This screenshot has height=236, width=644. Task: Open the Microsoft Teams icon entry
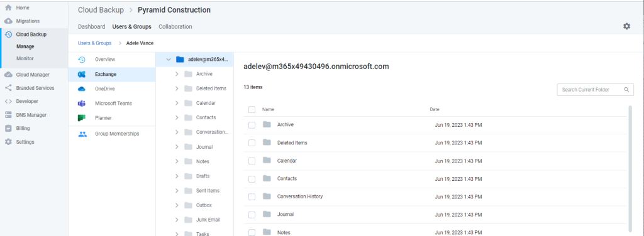click(81, 103)
